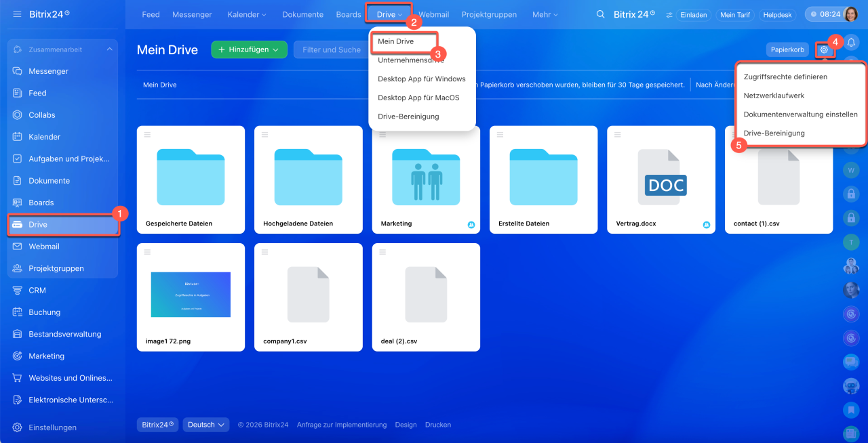Click the shared badge on the Marketing folder
Screen dimensions: 868x443
pos(471,224)
